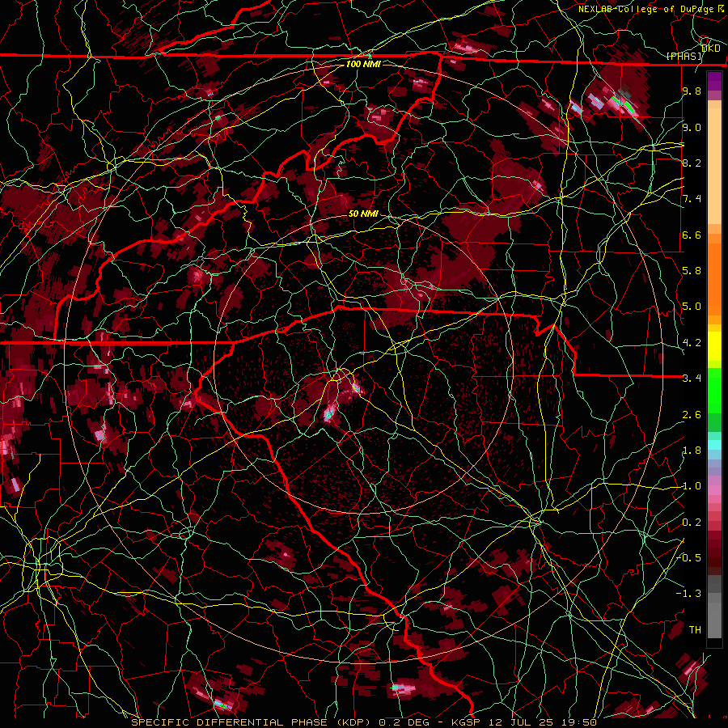Click the 9.8 scale value
Screen dimensions: 728x728
(x=692, y=91)
